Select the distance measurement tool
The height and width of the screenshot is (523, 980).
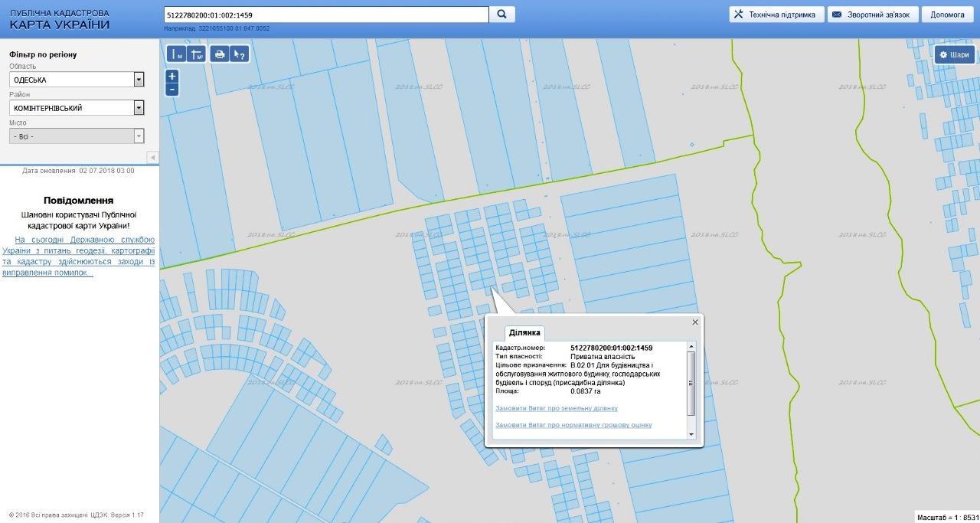tap(177, 54)
